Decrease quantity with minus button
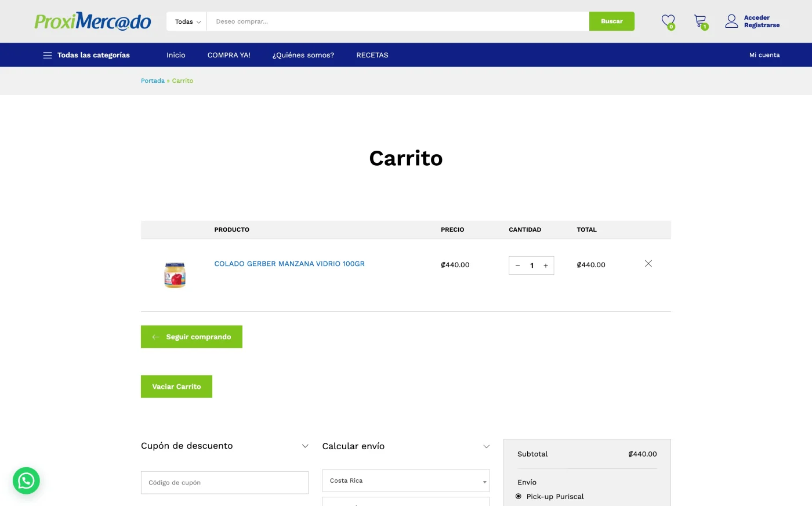The image size is (812, 506). tap(517, 265)
